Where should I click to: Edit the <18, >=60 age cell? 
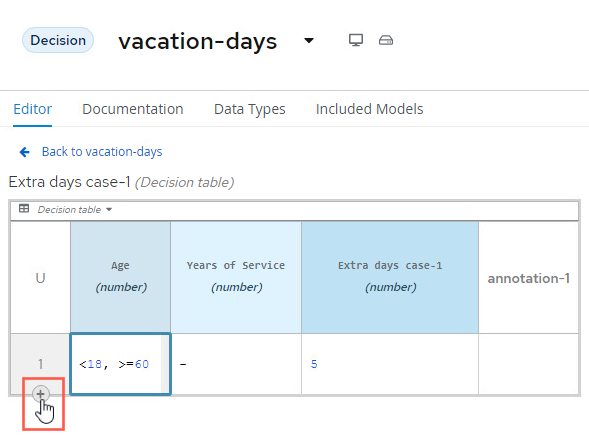point(121,364)
